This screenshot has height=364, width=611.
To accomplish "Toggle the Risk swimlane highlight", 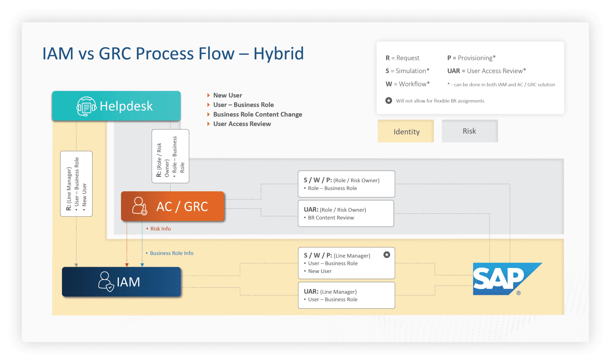I will point(469,131).
